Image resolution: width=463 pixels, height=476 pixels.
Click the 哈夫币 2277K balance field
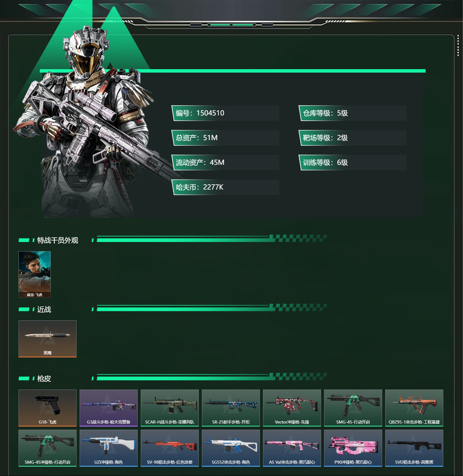point(225,187)
